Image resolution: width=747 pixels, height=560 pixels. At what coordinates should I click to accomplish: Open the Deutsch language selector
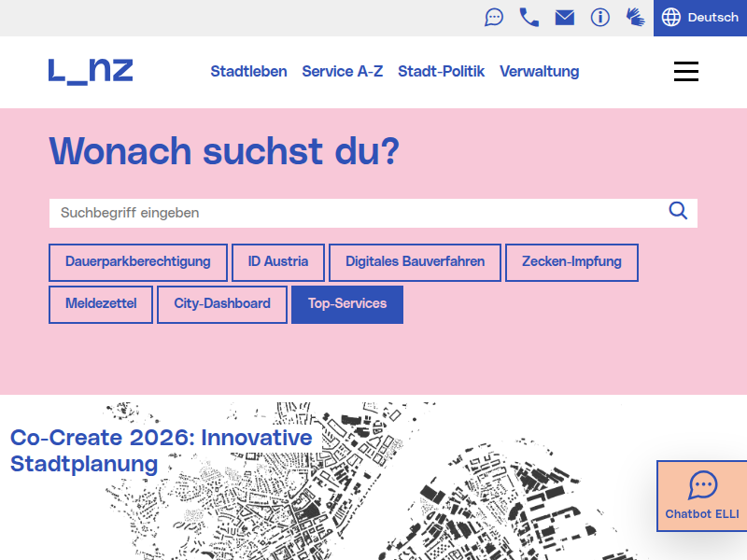point(700,18)
